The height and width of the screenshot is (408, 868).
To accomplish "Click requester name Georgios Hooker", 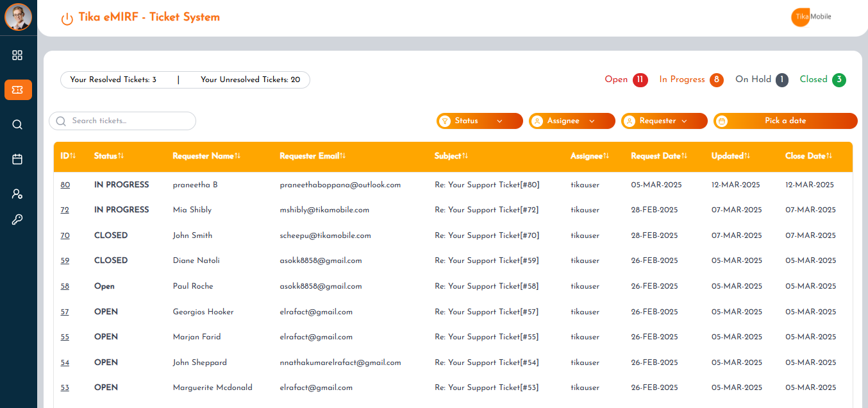I will [x=203, y=312].
